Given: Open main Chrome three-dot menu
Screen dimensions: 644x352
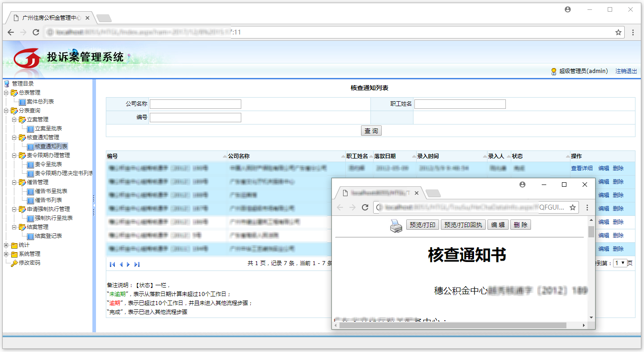Looking at the screenshot, I should coord(633,32).
